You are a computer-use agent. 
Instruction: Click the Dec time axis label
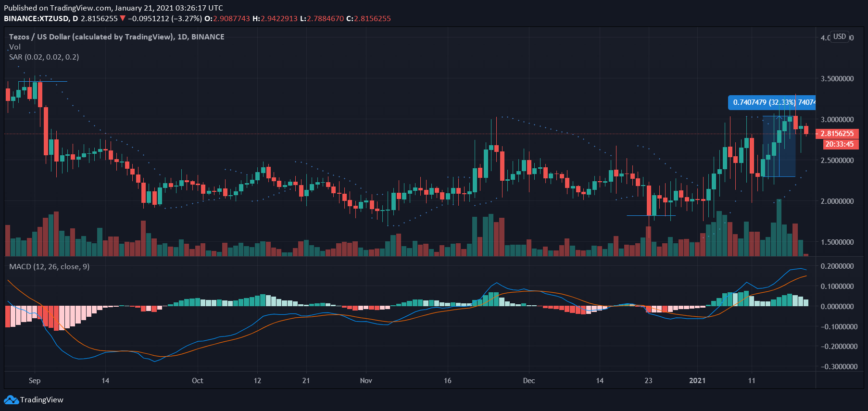pos(528,380)
